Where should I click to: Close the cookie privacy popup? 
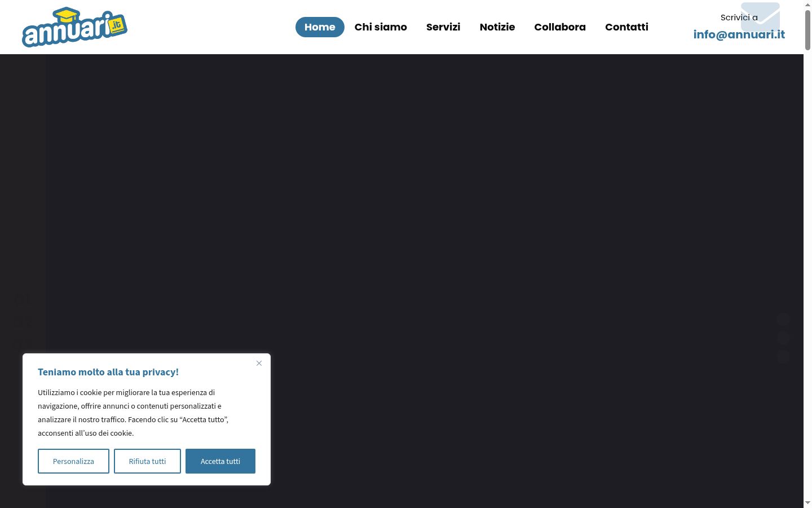tap(259, 363)
